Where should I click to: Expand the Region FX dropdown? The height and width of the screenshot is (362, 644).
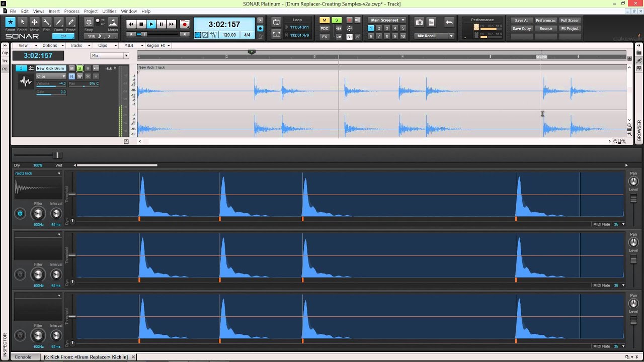point(158,45)
